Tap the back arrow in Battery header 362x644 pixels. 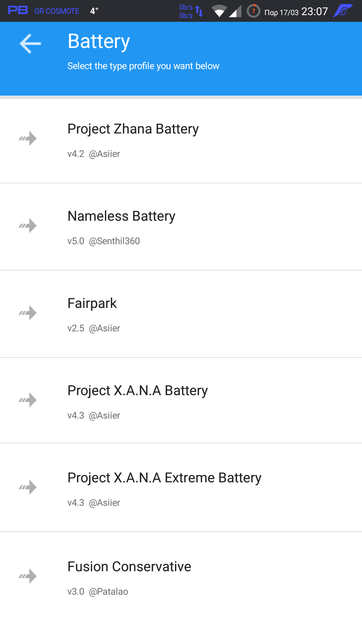[x=30, y=44]
